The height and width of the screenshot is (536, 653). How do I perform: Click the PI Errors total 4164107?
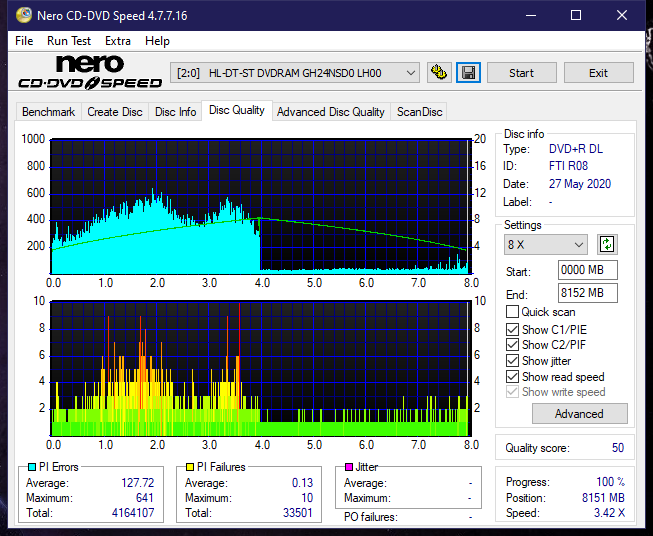(133, 513)
